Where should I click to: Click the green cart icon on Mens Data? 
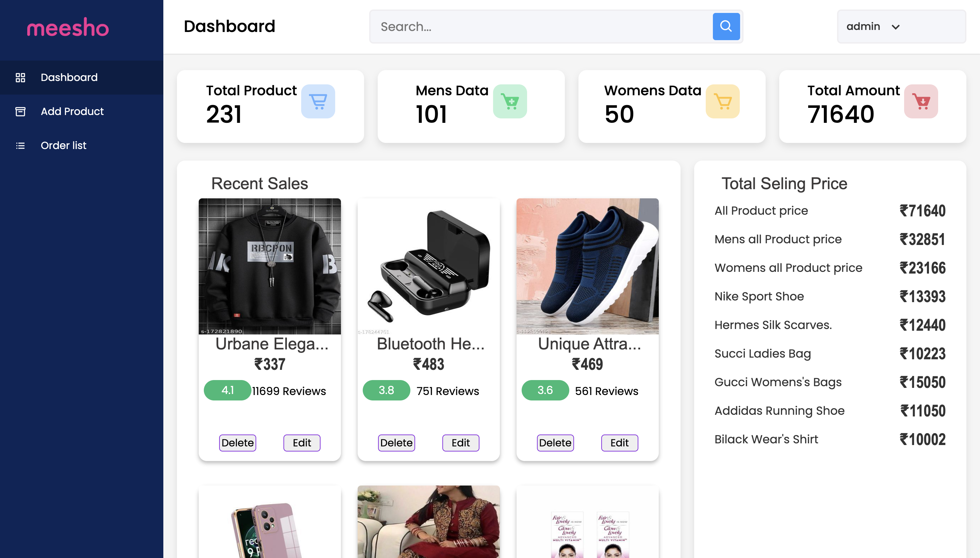510,101
